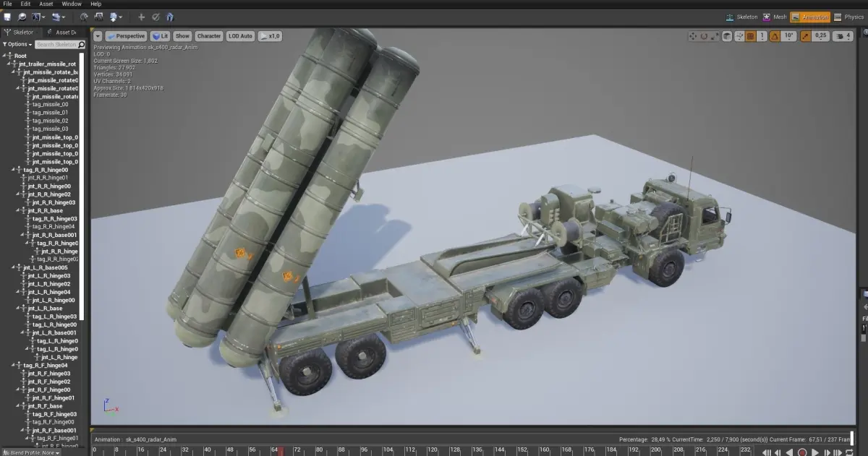This screenshot has width=868, height=456.
Task: Open the File menu
Action: click(x=7, y=4)
